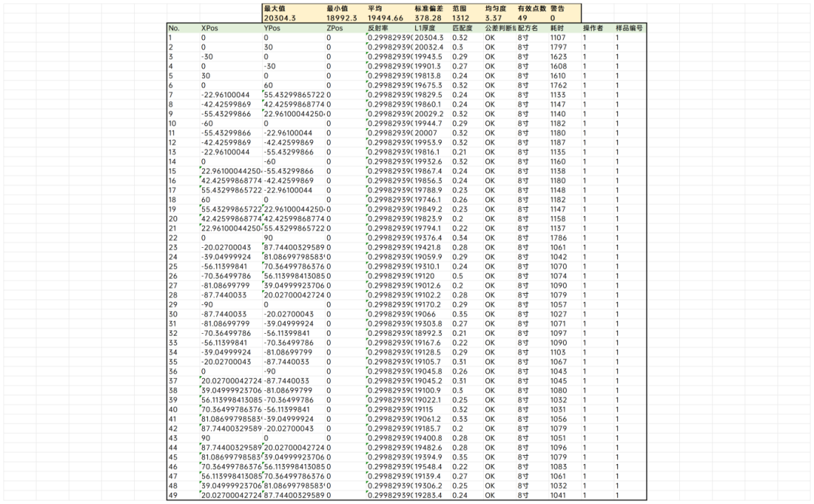Select match value 0.33 in row 41

(467, 419)
